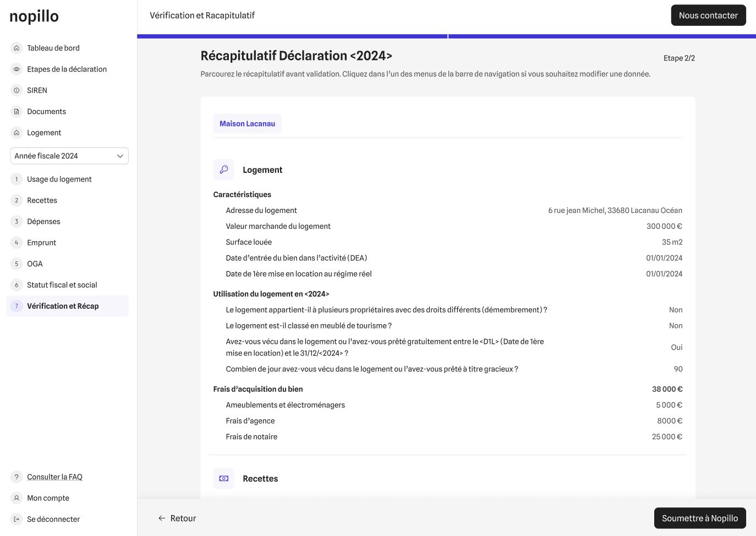
Task: Navigate to Statut fiscal et social step
Action: (x=62, y=285)
